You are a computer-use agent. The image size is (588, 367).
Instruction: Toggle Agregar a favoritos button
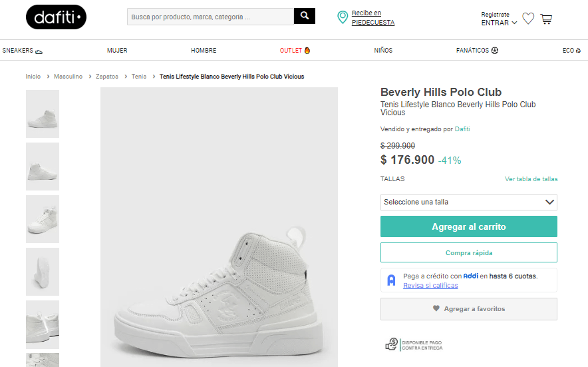pos(468,309)
